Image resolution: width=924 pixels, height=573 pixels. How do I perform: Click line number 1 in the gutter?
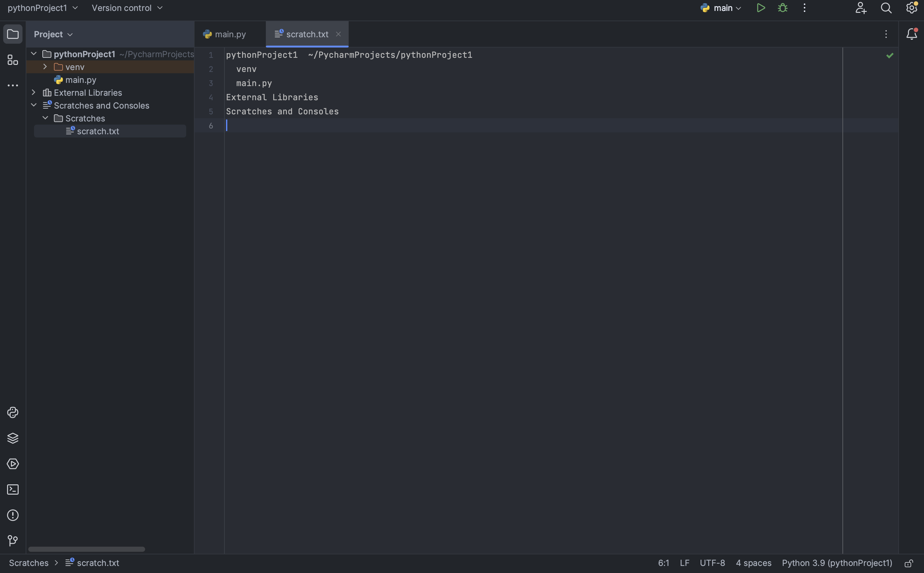pos(211,55)
